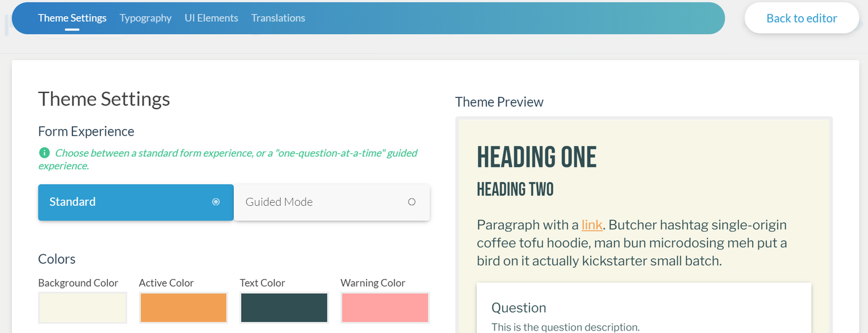Open the Theme Settings tab
Viewport: 868px width, 333px height.
[x=72, y=18]
